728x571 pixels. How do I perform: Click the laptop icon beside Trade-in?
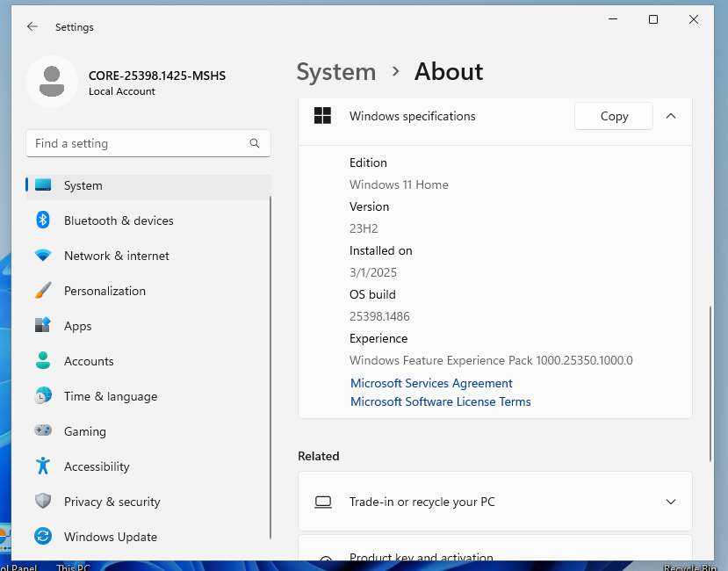point(323,502)
